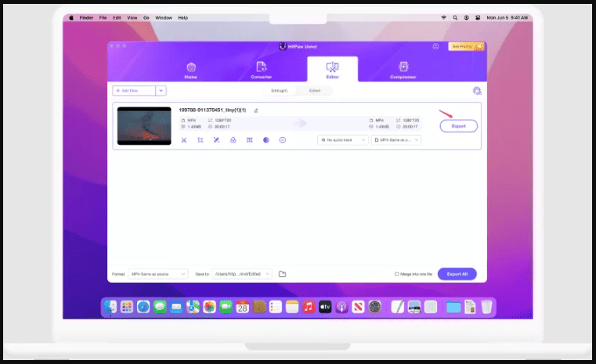Open Photos from the Dock
Screen dimensions: 596x364
pos(209,307)
